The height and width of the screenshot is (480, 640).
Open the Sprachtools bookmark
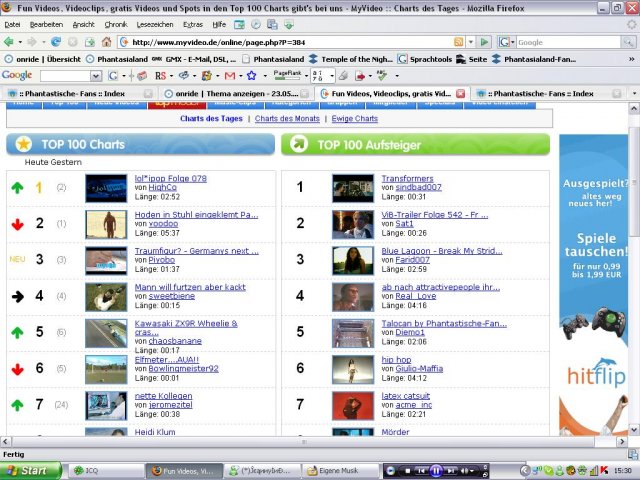tap(425, 59)
